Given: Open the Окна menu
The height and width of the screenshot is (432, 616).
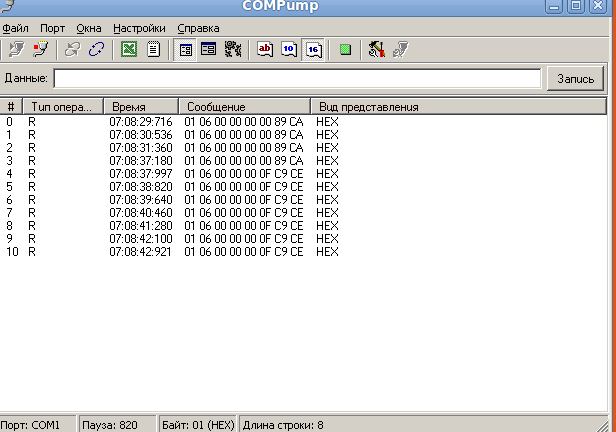Looking at the screenshot, I should point(89,29).
